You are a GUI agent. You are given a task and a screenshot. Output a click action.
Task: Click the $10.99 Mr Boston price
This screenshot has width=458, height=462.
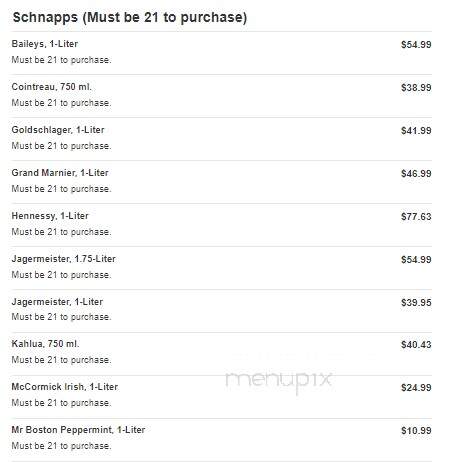tap(416, 431)
